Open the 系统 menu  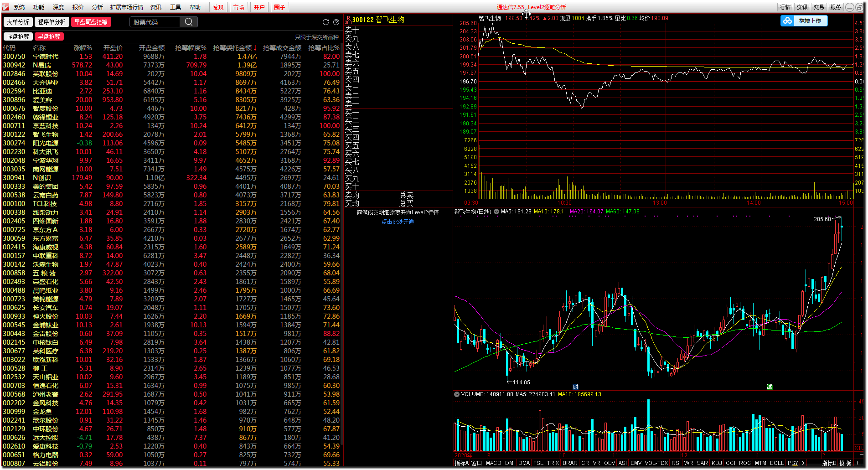point(19,7)
